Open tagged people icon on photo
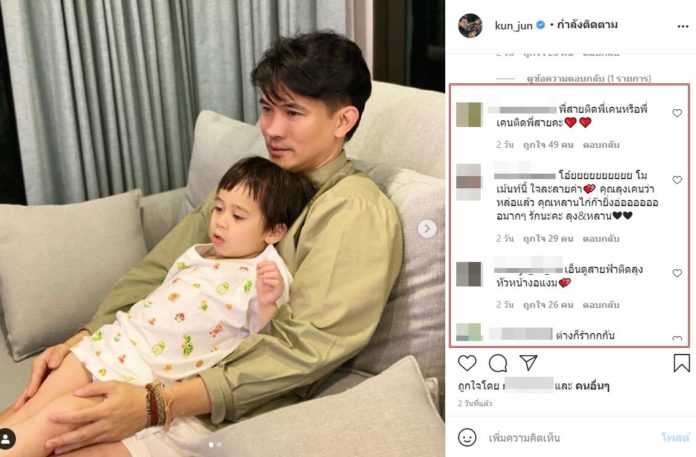 (7, 439)
